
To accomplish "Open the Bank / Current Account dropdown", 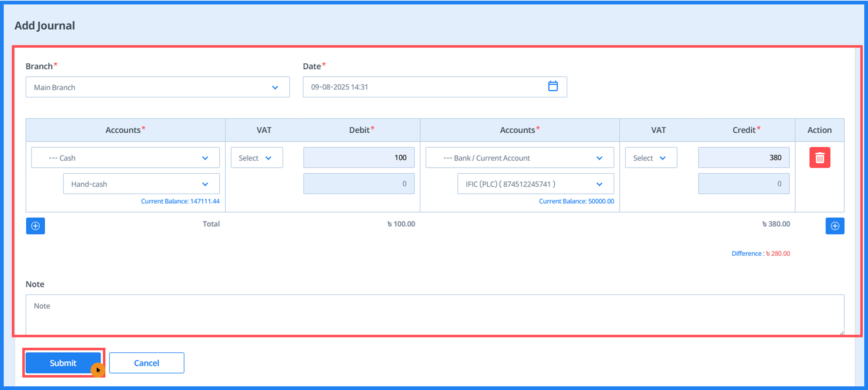I will point(520,158).
